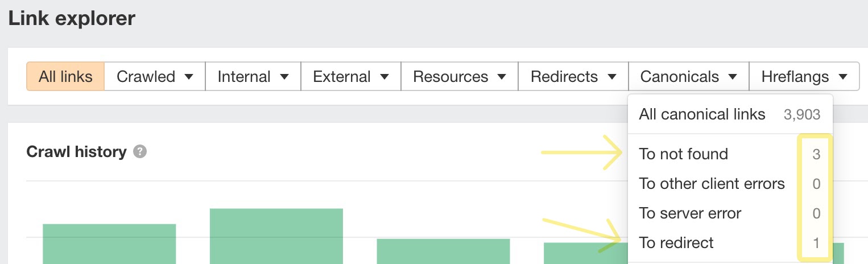Open the External links dropdown

pyautogui.click(x=351, y=77)
